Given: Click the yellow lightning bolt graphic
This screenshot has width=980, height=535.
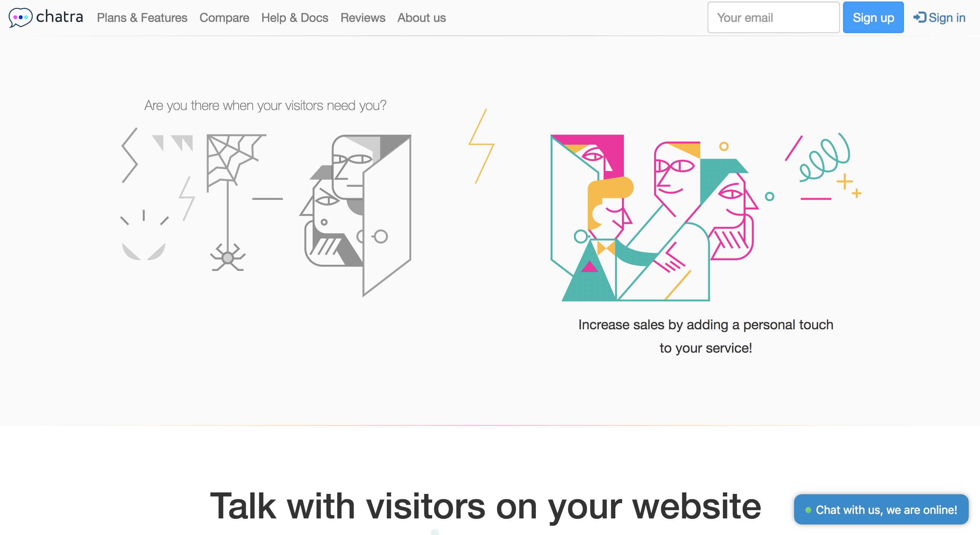Looking at the screenshot, I should 481,146.
